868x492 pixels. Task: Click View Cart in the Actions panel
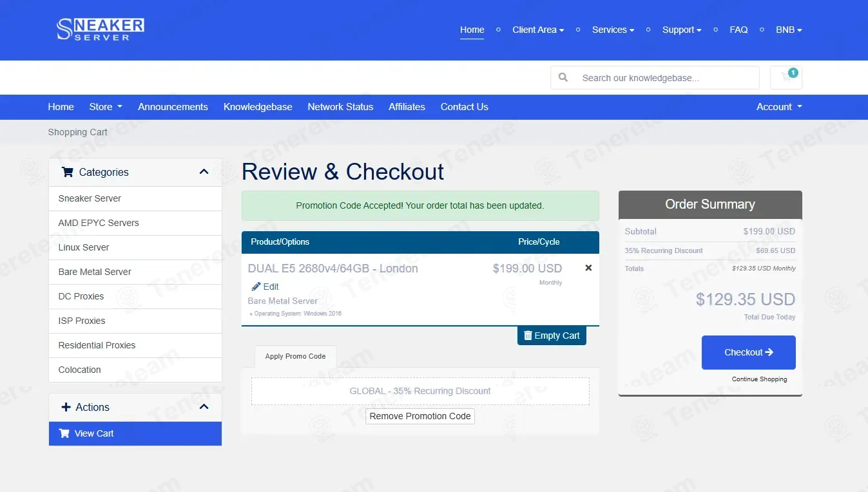[135, 433]
